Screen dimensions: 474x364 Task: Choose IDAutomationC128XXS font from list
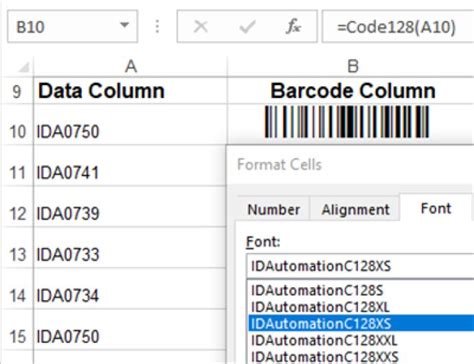click(x=361, y=356)
